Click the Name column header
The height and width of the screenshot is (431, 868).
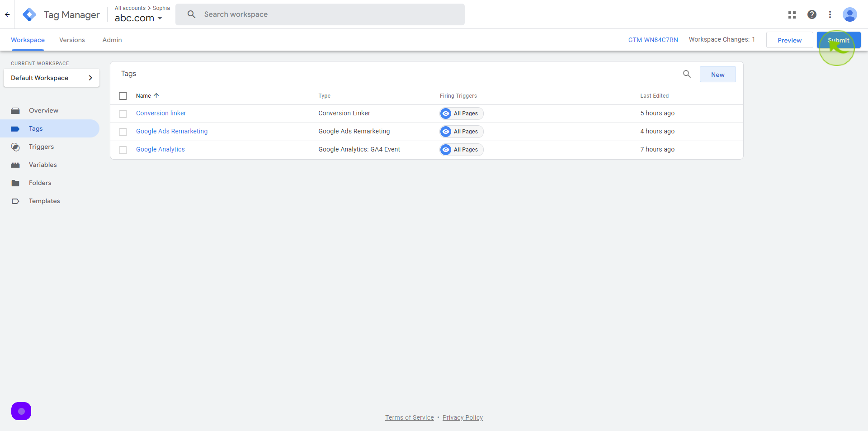coord(143,96)
